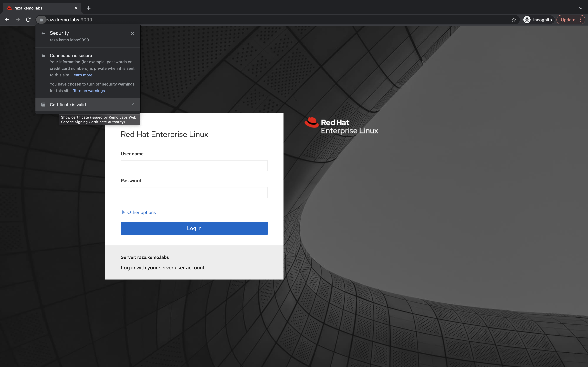
Task: Open certificate details external-link icon
Action: [132, 105]
